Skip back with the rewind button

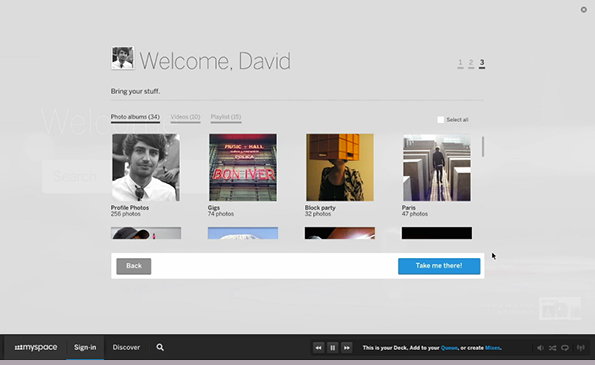click(x=318, y=348)
